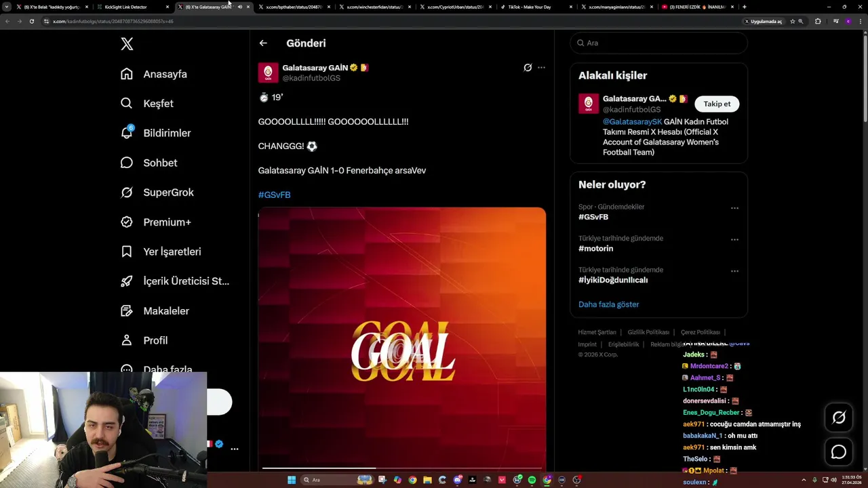Open the #motorin trending topic
This screenshot has width=868, height=488.
pyautogui.click(x=595, y=249)
